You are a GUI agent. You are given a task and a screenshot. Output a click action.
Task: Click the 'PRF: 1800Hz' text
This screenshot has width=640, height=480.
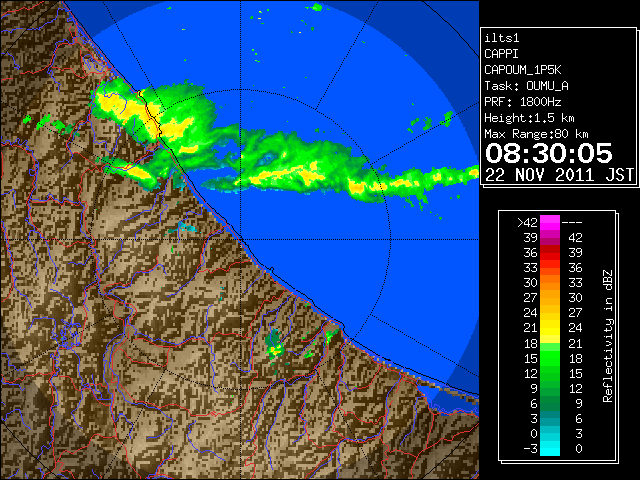pyautogui.click(x=523, y=102)
